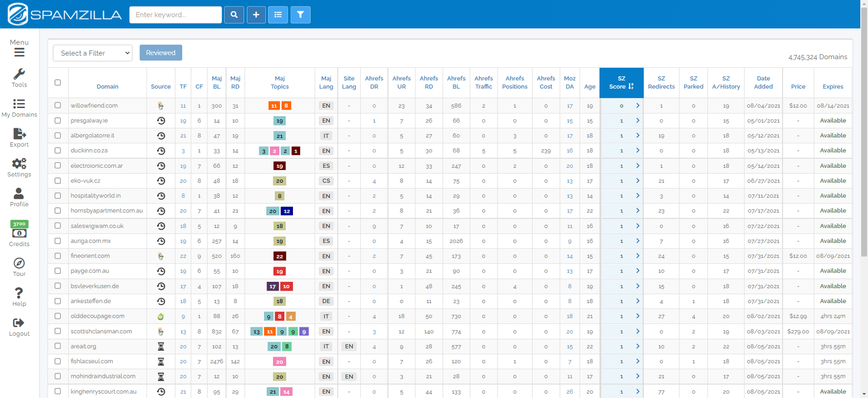Open Help question mark icon
Viewport: 868px width, 398px height.
(19, 293)
